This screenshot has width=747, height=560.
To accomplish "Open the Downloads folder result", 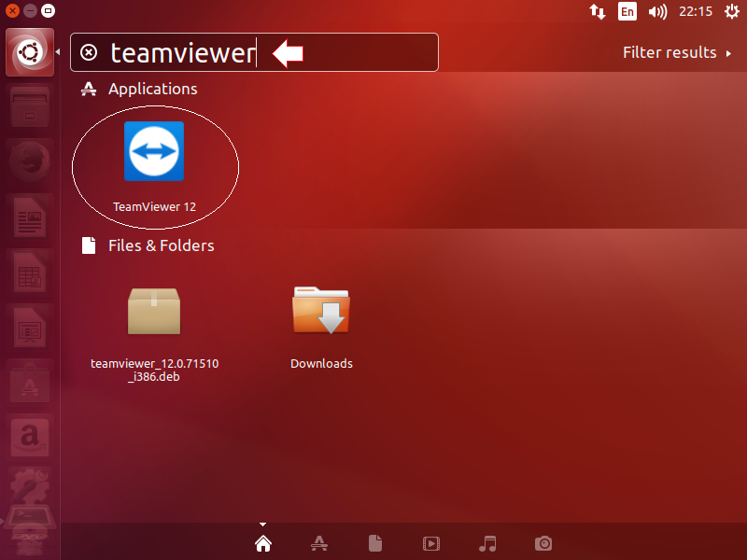I will (x=321, y=310).
